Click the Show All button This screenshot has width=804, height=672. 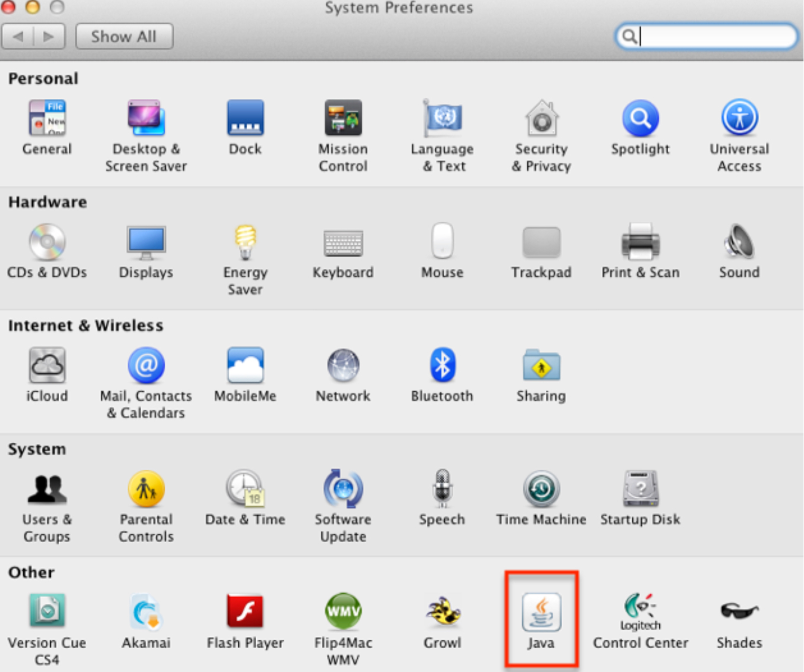(124, 36)
